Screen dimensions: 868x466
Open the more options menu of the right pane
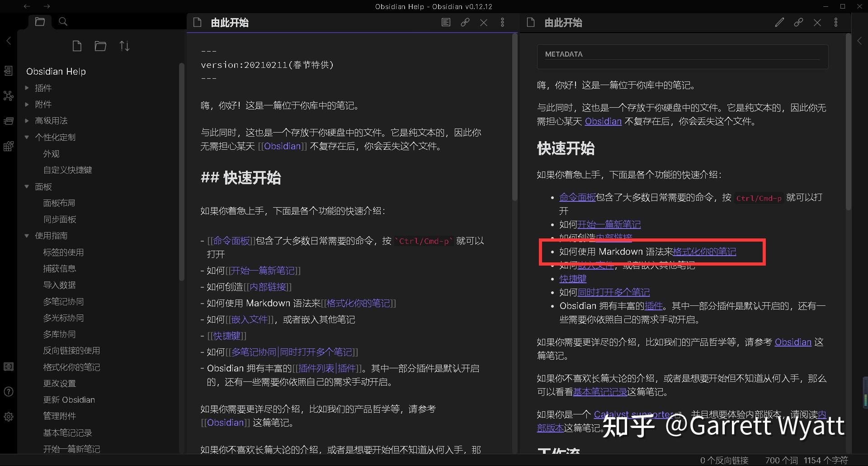point(835,22)
